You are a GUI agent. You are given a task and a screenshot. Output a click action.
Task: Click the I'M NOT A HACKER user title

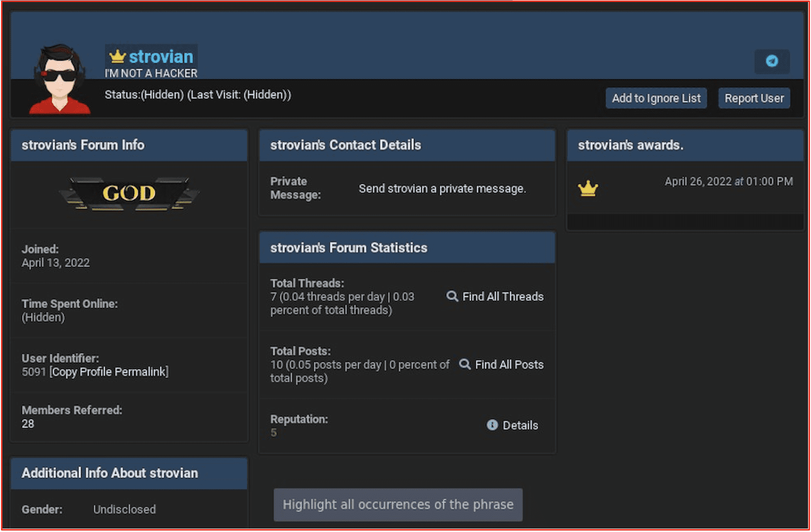point(151,73)
